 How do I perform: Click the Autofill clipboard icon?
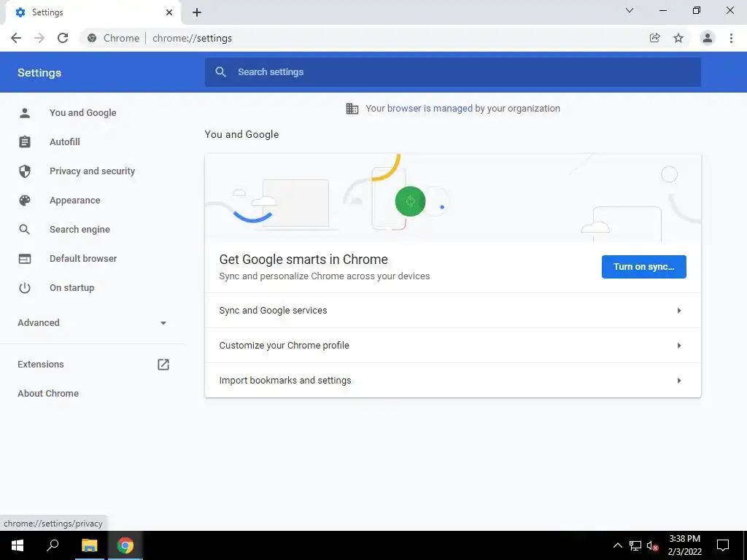[x=25, y=142]
